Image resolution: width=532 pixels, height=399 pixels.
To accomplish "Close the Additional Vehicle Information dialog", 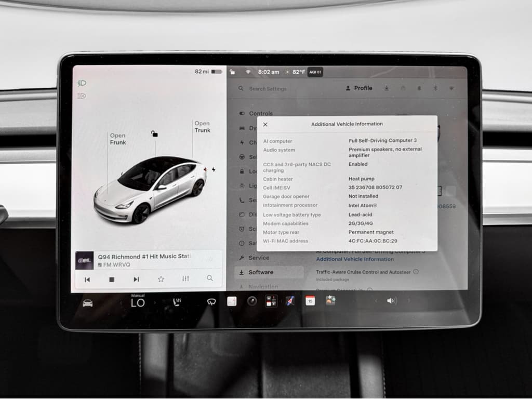I will (x=265, y=125).
